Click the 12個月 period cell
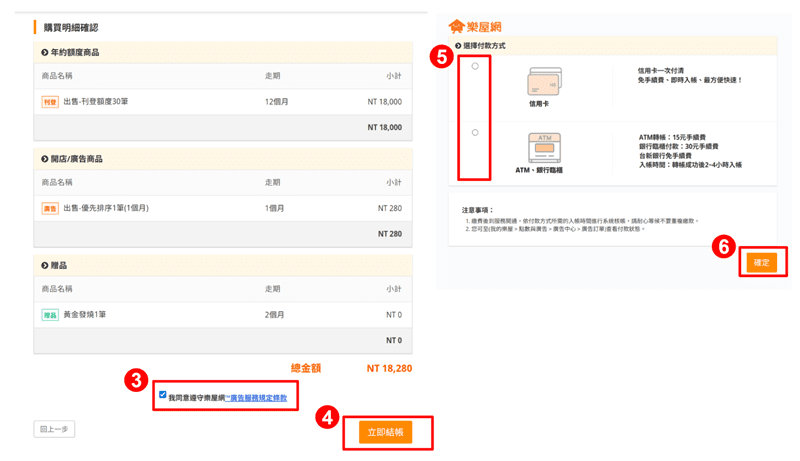The height and width of the screenshot is (461, 800). [277, 102]
